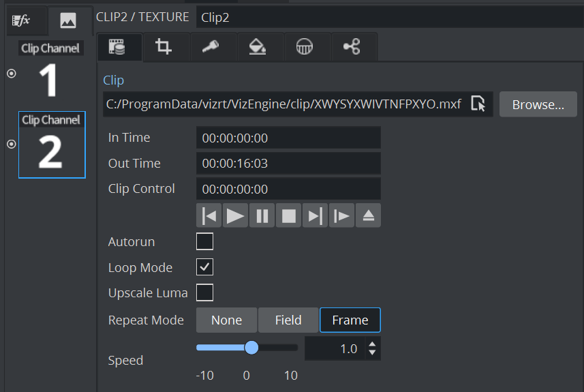This screenshot has height=392, width=584.
Task: Enable the Autorun checkbox
Action: [204, 241]
